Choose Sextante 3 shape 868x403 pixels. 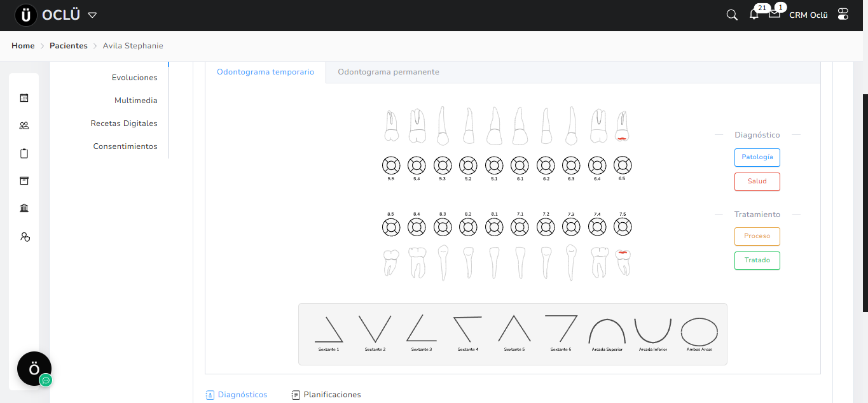422,334
